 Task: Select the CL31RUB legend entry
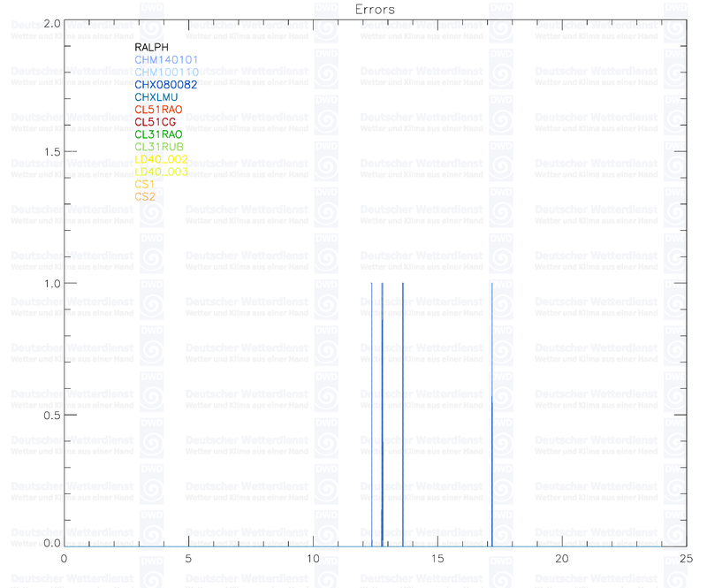pos(159,147)
